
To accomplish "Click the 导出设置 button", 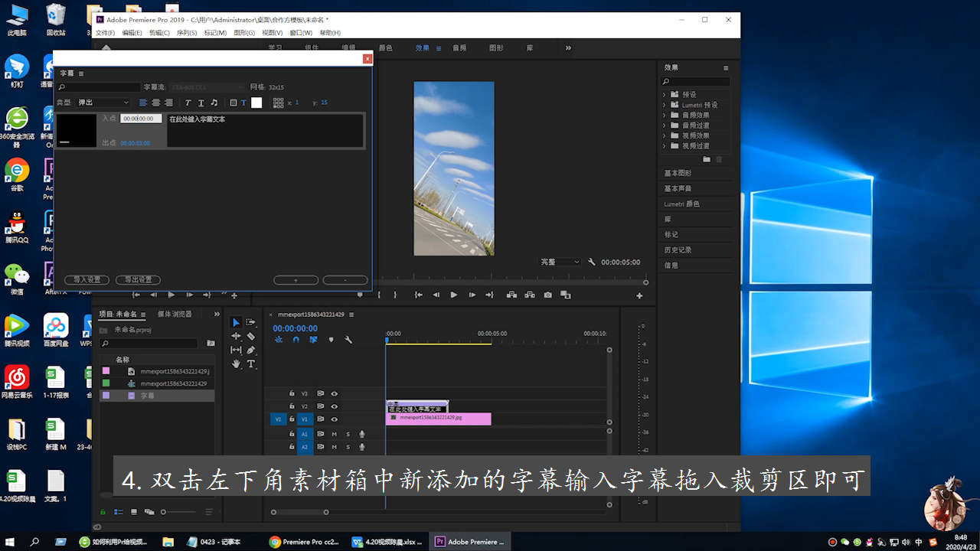I will point(138,280).
